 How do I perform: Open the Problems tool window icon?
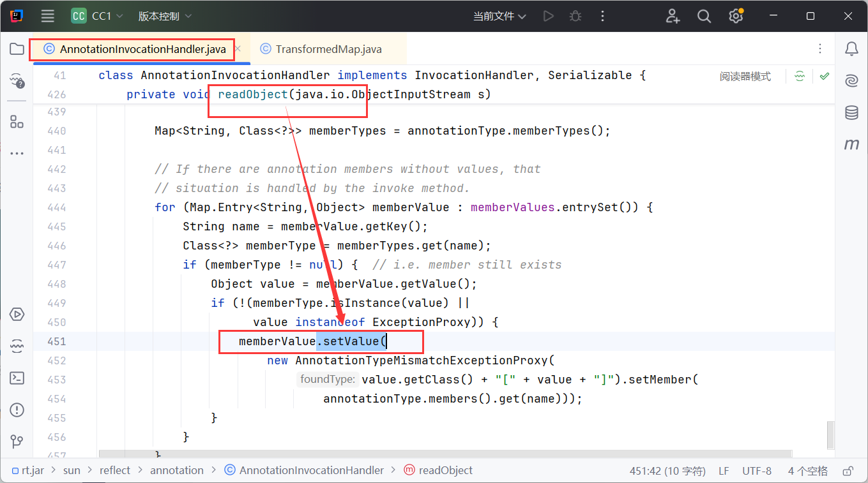(17, 410)
